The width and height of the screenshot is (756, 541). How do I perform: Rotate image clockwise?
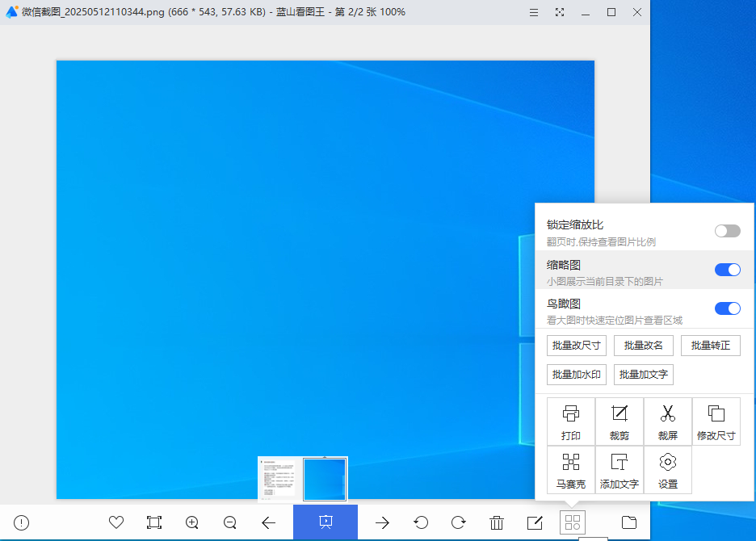click(x=459, y=522)
